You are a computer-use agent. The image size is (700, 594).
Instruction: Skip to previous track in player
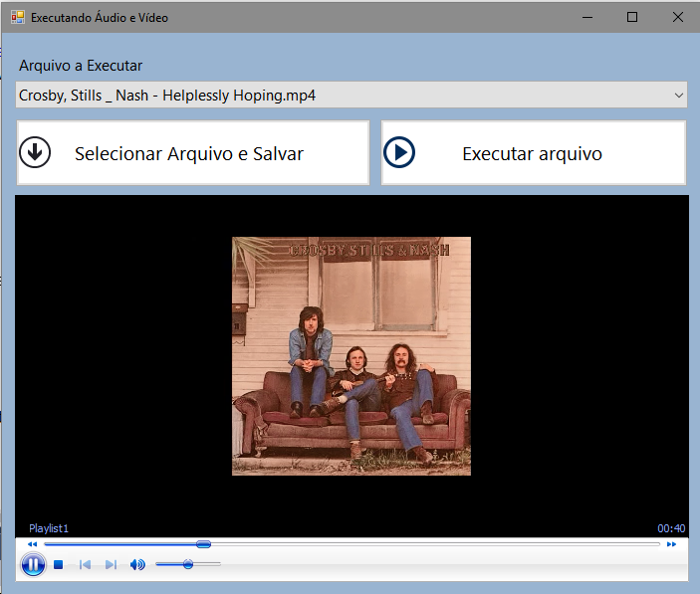pyautogui.click(x=85, y=565)
